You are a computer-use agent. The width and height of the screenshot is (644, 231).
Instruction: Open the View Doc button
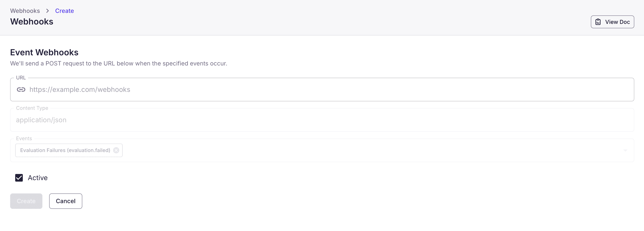pos(612,22)
